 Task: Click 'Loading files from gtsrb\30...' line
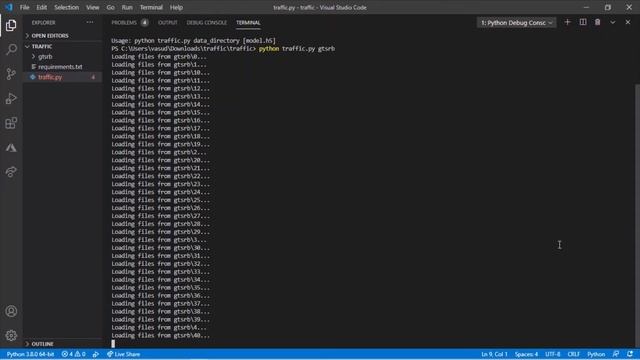[x=160, y=248]
